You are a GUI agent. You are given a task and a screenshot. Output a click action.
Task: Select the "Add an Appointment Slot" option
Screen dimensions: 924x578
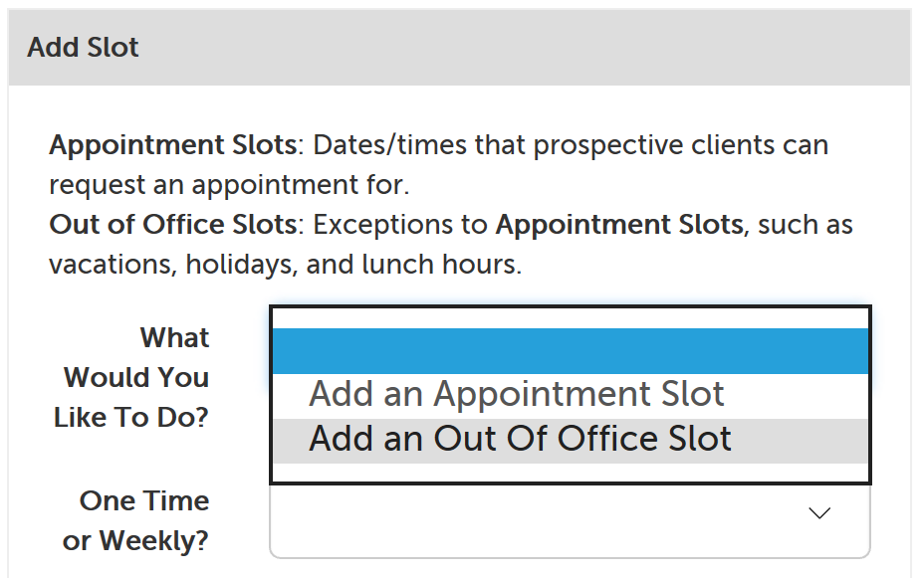tap(517, 395)
